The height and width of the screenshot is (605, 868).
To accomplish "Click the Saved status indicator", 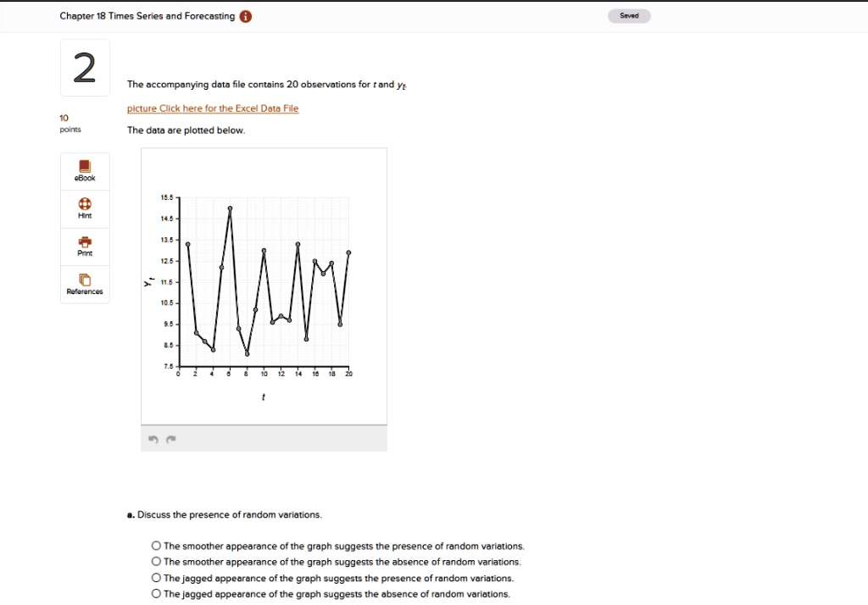I will [629, 15].
